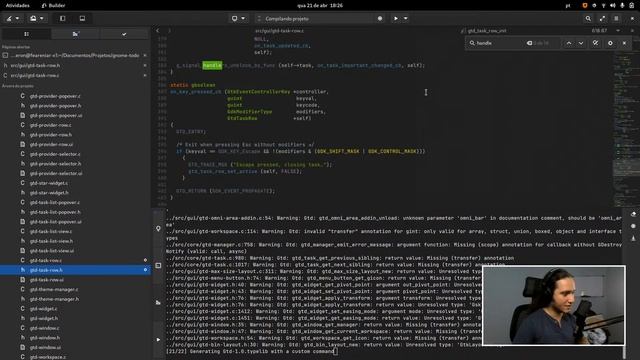
Task: Open the device/runtime selector dropdown
Action: pyautogui.click(x=238, y=18)
